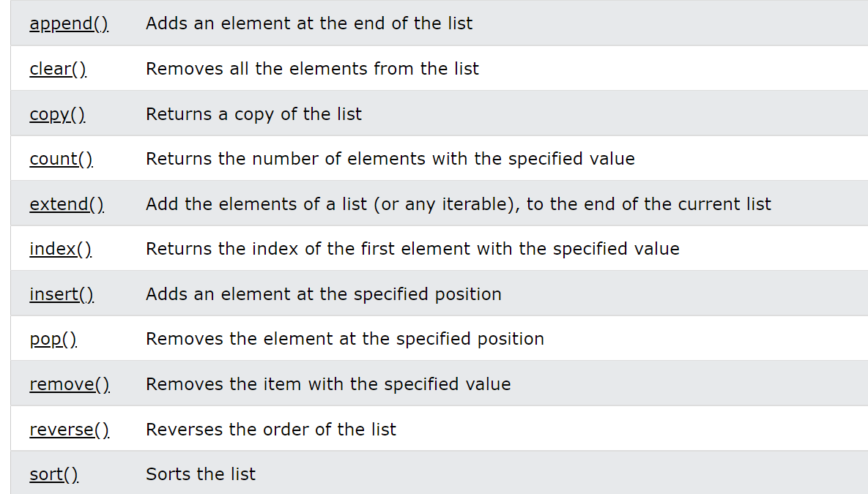868x494 pixels.
Task: Click "Removes the item with the specified value" text
Action: click(x=328, y=384)
